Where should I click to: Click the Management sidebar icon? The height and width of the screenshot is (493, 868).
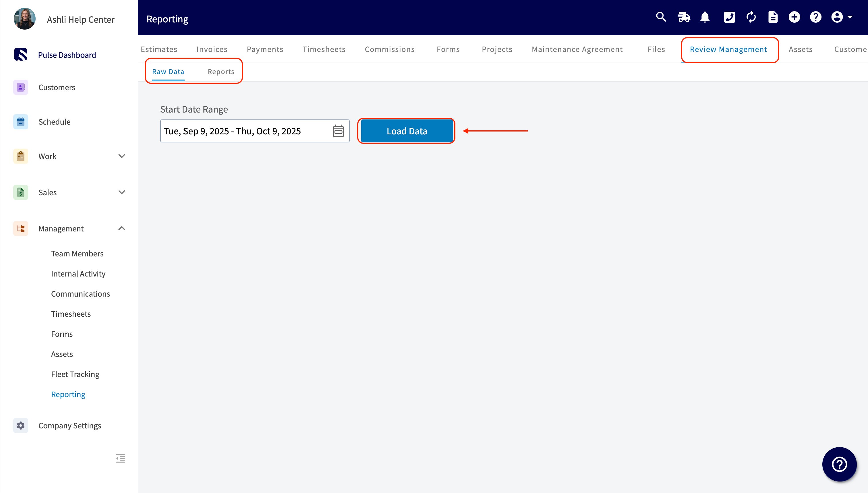tap(21, 229)
